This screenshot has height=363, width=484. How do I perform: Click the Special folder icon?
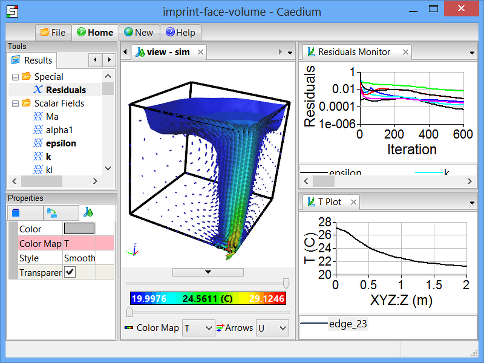(x=26, y=76)
